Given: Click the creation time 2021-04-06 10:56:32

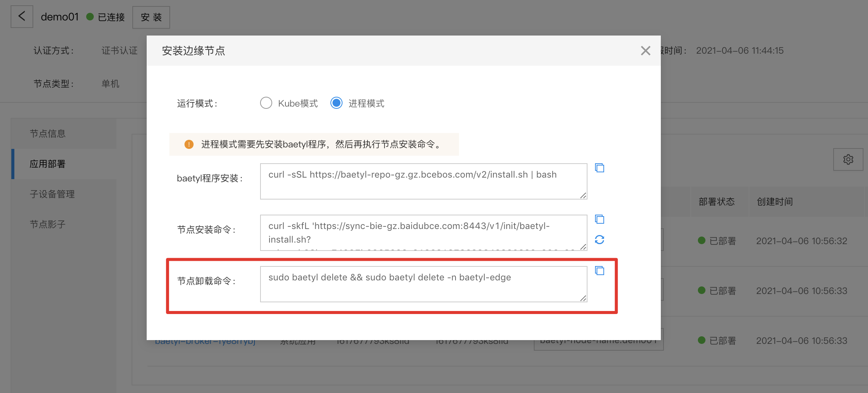Looking at the screenshot, I should tap(801, 241).
